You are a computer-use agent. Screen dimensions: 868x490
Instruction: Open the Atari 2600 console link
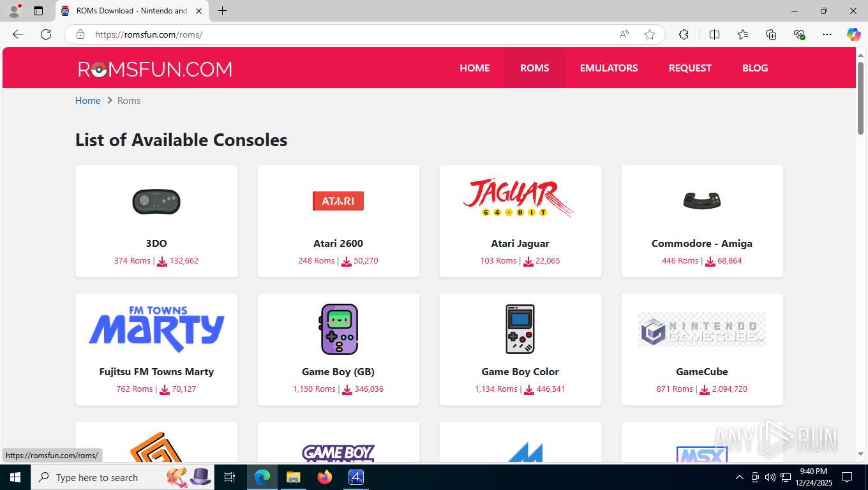(338, 243)
